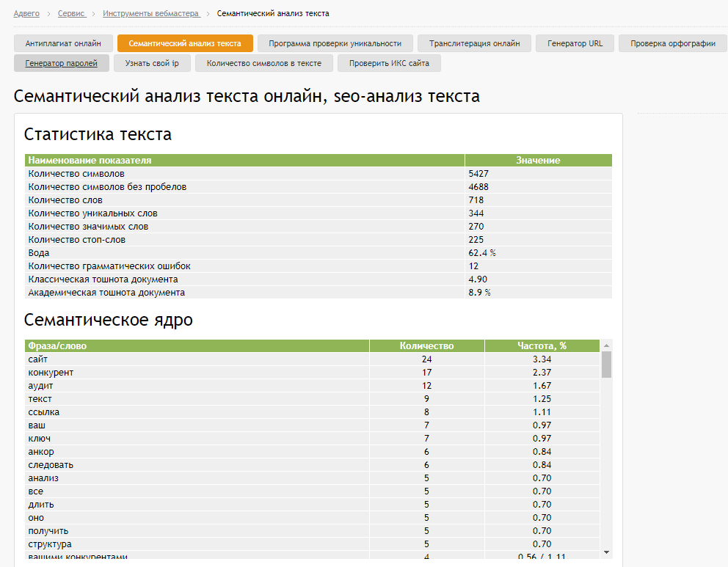
Task: Open Программа проверки уникальности tab
Action: click(335, 43)
